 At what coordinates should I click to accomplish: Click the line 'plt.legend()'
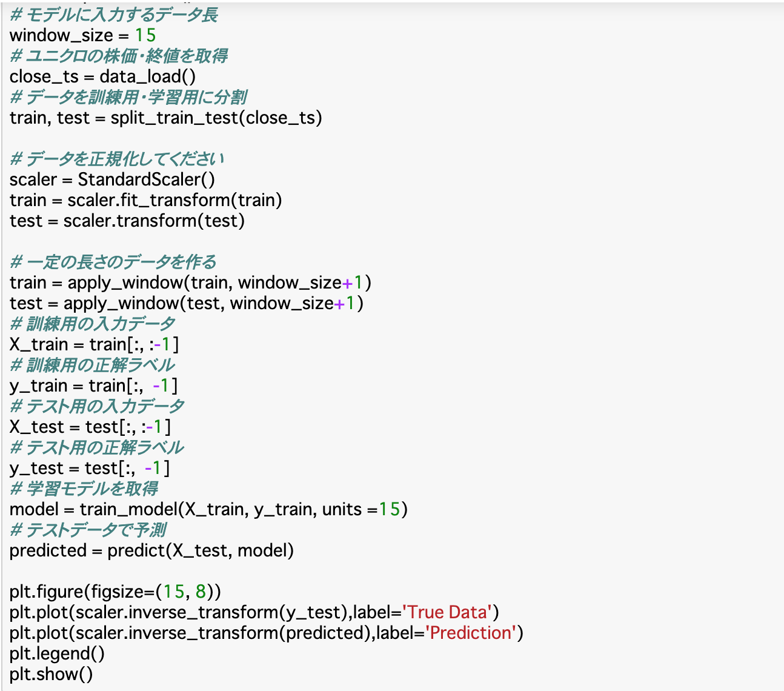click(x=58, y=653)
